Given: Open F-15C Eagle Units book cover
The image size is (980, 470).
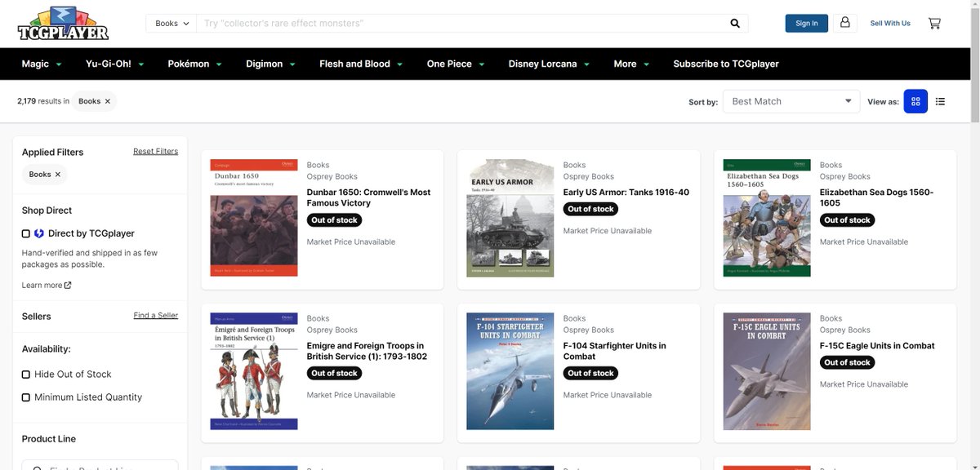Looking at the screenshot, I should point(767,371).
